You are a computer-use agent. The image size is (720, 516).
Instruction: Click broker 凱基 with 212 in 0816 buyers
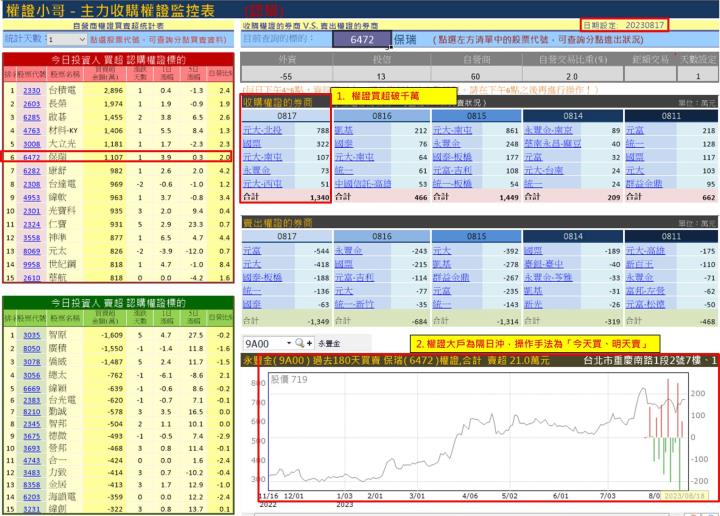click(x=344, y=130)
